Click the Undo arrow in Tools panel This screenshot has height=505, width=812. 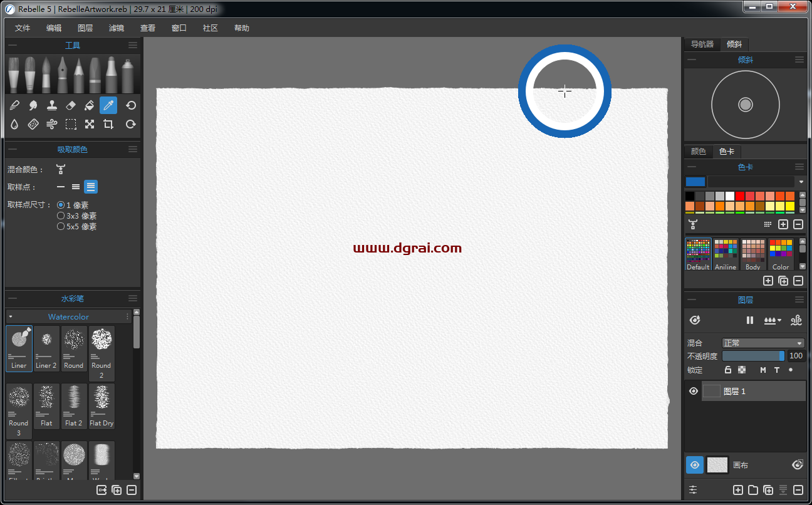[130, 105]
